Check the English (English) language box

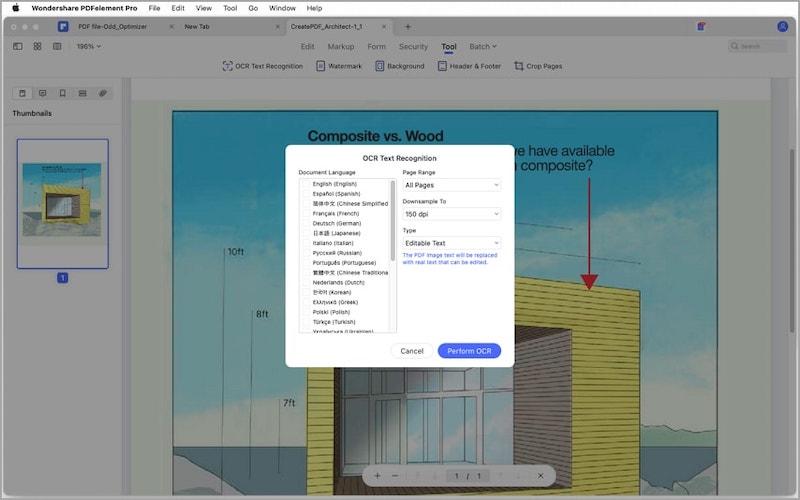tap(306, 184)
